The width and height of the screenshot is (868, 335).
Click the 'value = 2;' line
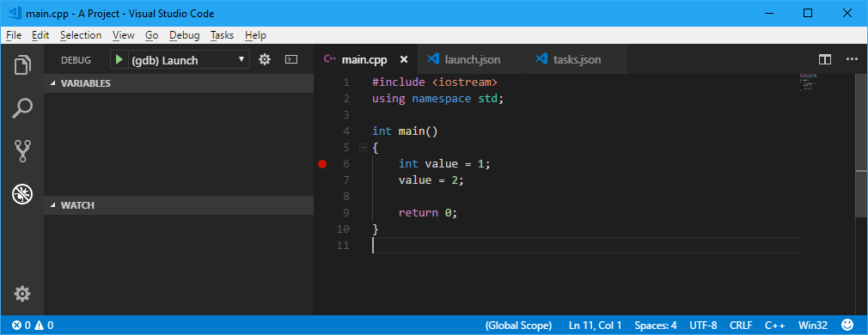tap(431, 180)
